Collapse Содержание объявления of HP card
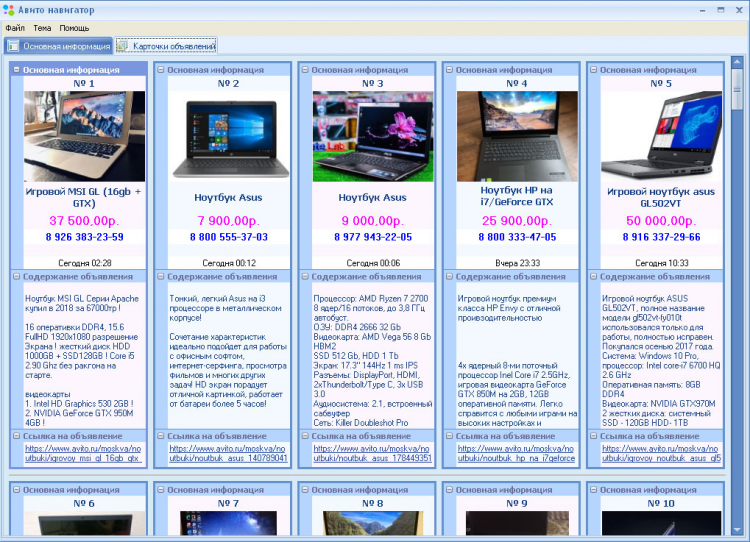Image resolution: width=750 pixels, height=542 pixels. click(x=449, y=276)
